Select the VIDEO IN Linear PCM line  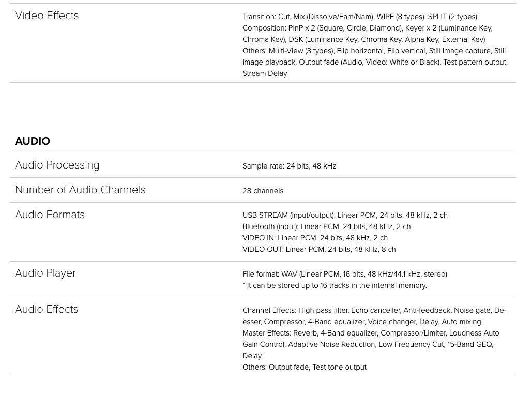coord(315,238)
